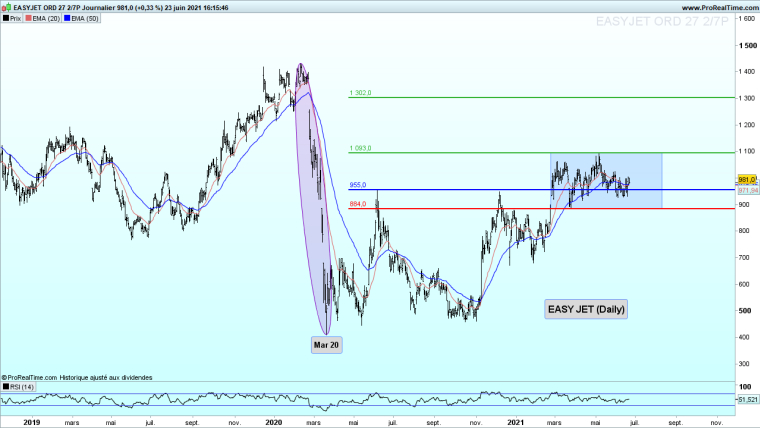Click the 1 500 bold price axis label

click(748, 45)
